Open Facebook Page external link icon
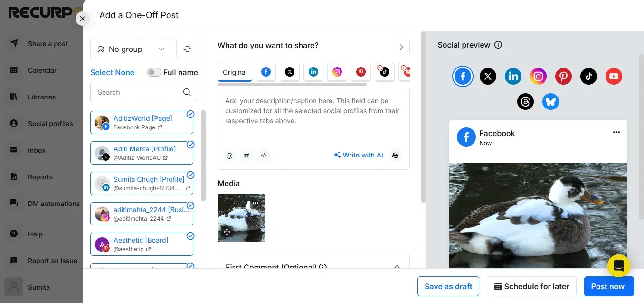Screen dimensions: 644x303 click(160, 127)
